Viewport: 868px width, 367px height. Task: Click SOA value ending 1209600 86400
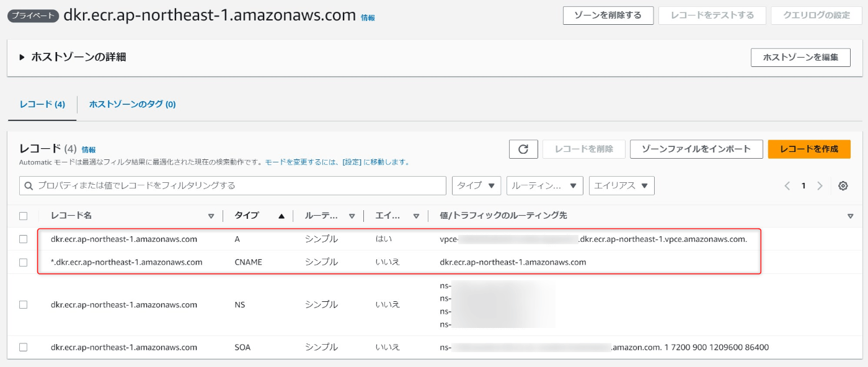tap(604, 347)
